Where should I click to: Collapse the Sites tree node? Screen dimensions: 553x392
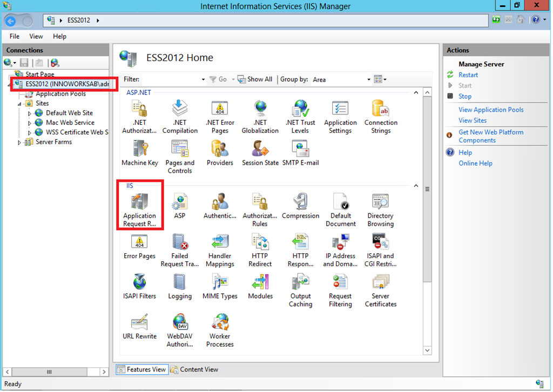[19, 104]
